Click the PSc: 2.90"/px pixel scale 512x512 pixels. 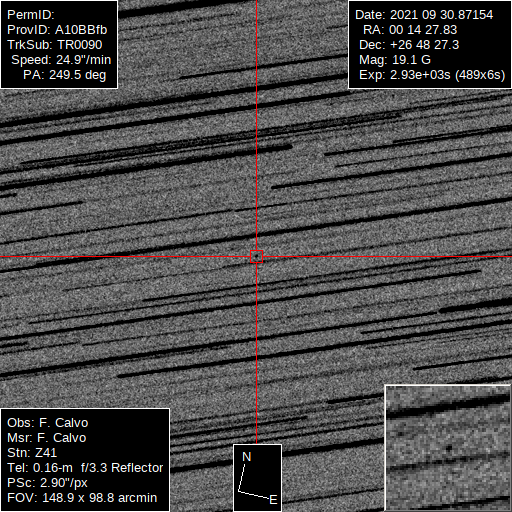pyautogui.click(x=47, y=483)
